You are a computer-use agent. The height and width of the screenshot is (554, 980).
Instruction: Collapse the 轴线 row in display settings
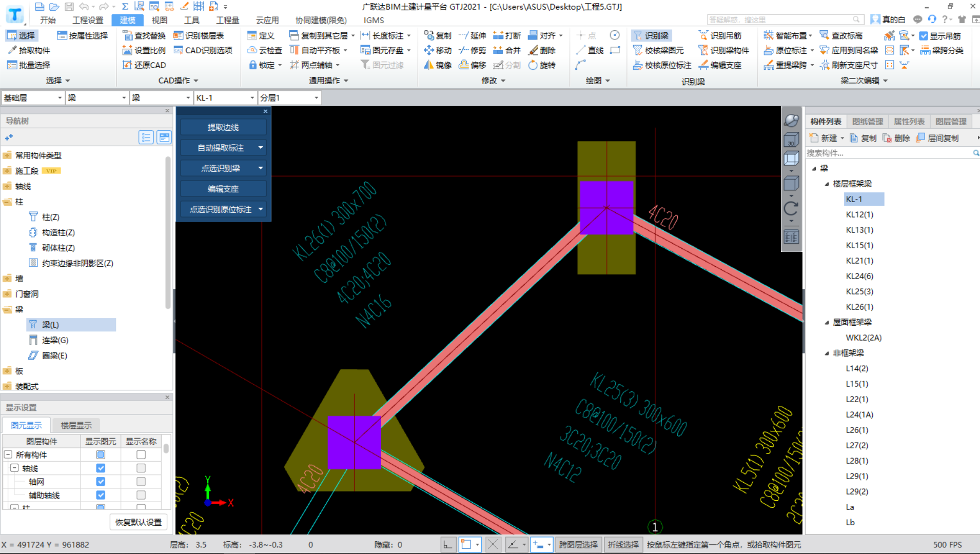point(14,468)
